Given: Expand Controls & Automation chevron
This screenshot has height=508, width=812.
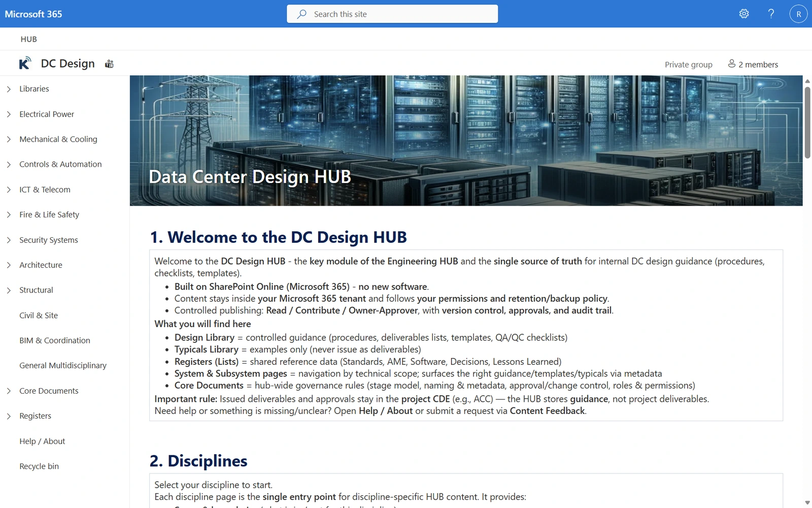Looking at the screenshot, I should click(8, 164).
